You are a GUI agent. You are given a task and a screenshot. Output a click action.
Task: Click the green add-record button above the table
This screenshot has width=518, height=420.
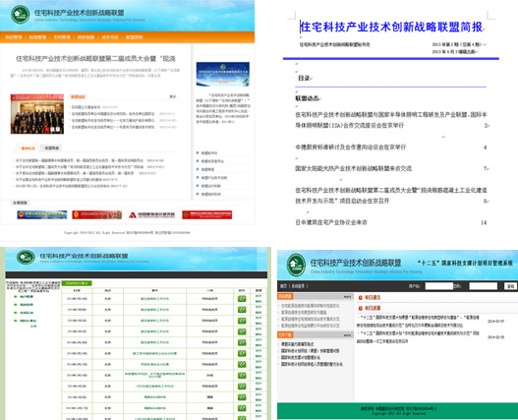pyautogui.click(x=77, y=283)
